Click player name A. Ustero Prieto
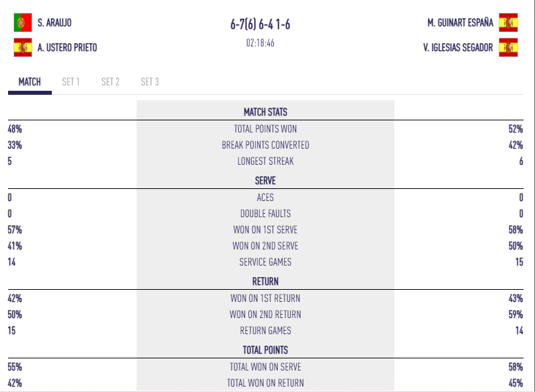 (x=67, y=48)
